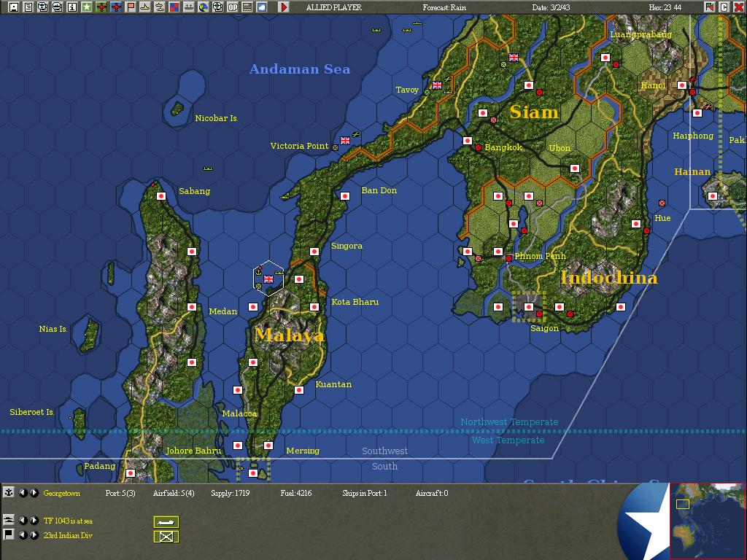Click the striped list toolbar icon
747x560 pixels.
click(247, 7)
